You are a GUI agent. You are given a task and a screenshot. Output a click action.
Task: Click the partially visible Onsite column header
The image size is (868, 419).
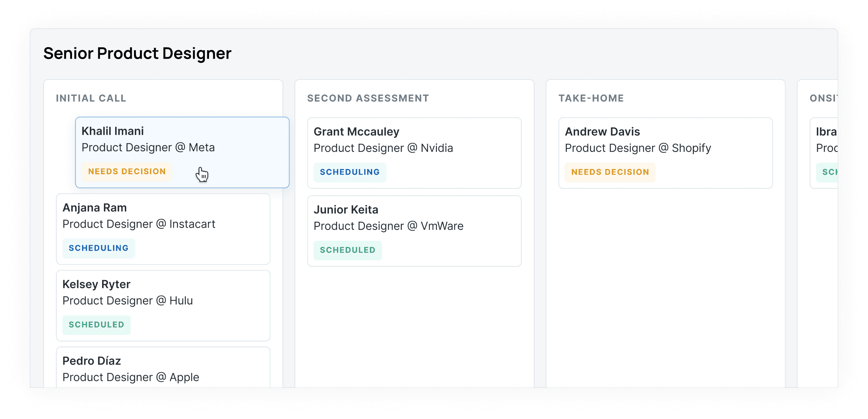point(823,98)
